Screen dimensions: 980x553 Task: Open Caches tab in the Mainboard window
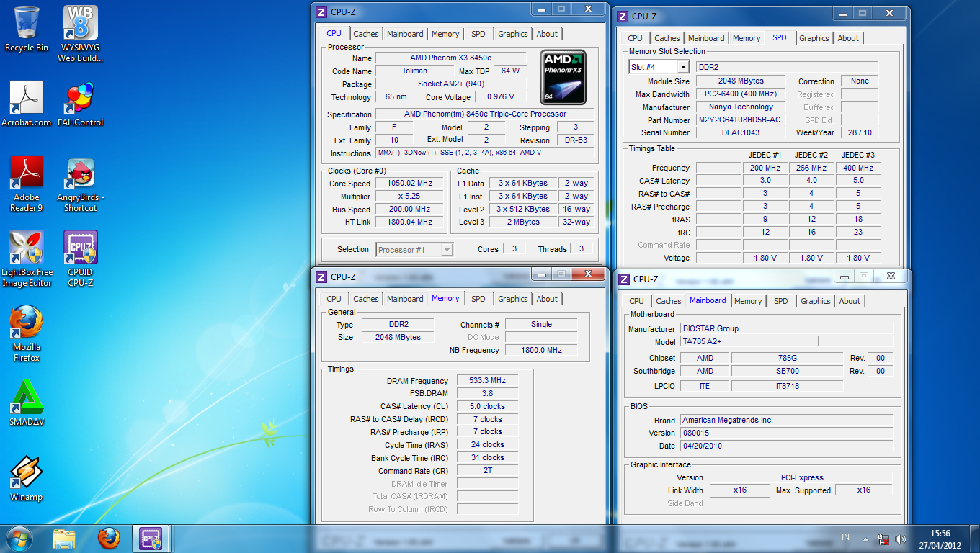668,301
